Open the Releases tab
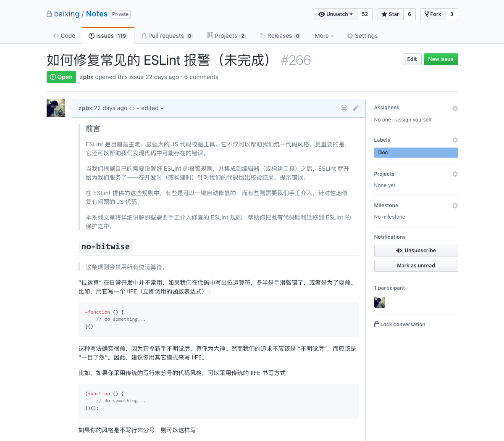The image size is (504, 441). pos(280,36)
